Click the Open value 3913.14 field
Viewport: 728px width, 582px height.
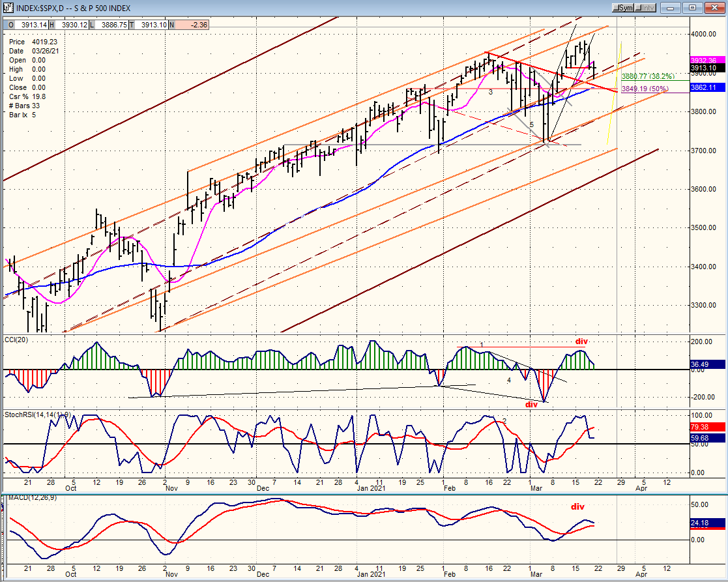pyautogui.click(x=31, y=25)
